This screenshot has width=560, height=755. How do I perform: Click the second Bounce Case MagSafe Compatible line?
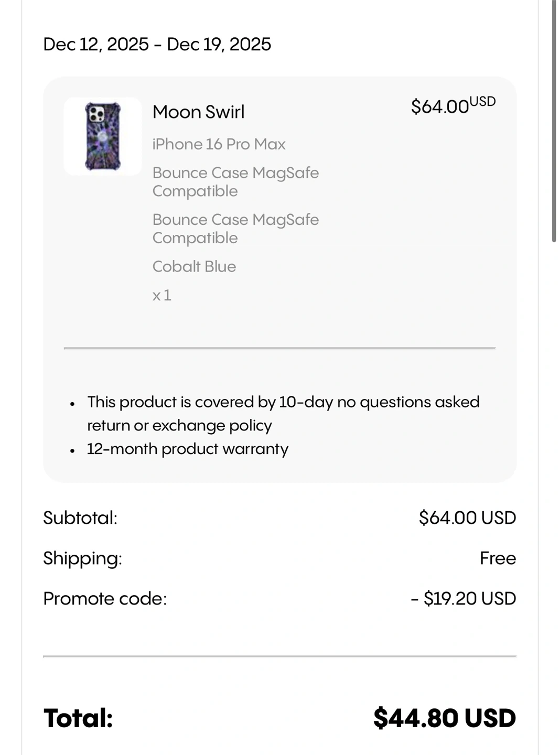point(235,228)
